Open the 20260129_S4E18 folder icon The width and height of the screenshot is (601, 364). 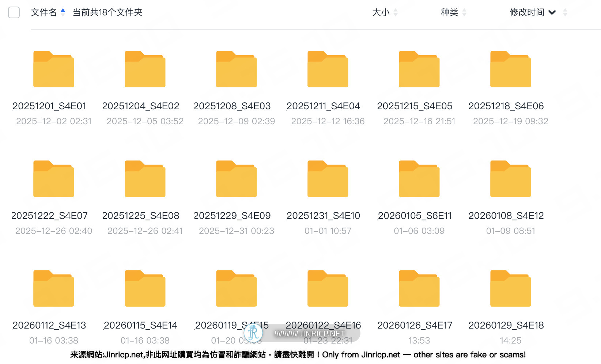coord(510,288)
